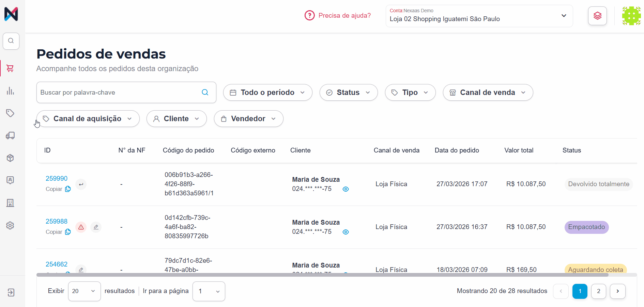Open the delivery truck sidebar icon
The width and height of the screenshot is (644, 307).
10,135
